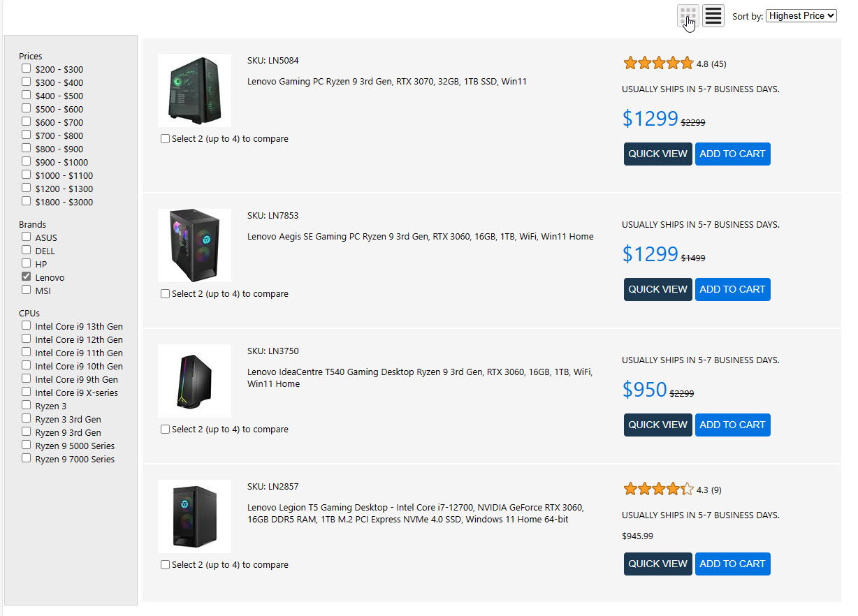Viewport: 858px width, 616px height.
Task: Check the Ryzen 9 3rd Gen filter
Action: pyautogui.click(x=27, y=432)
